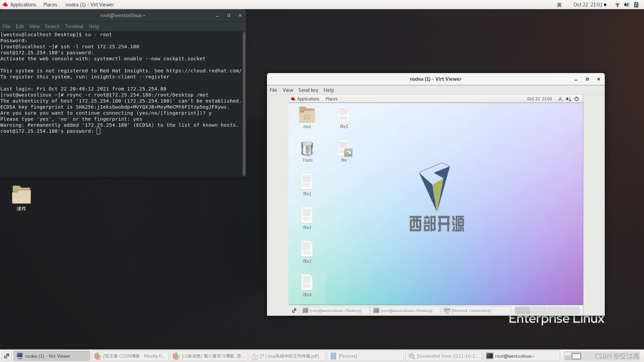Select the file1 document icon
Image resolution: width=644 pixels, height=362 pixels.
point(307,182)
